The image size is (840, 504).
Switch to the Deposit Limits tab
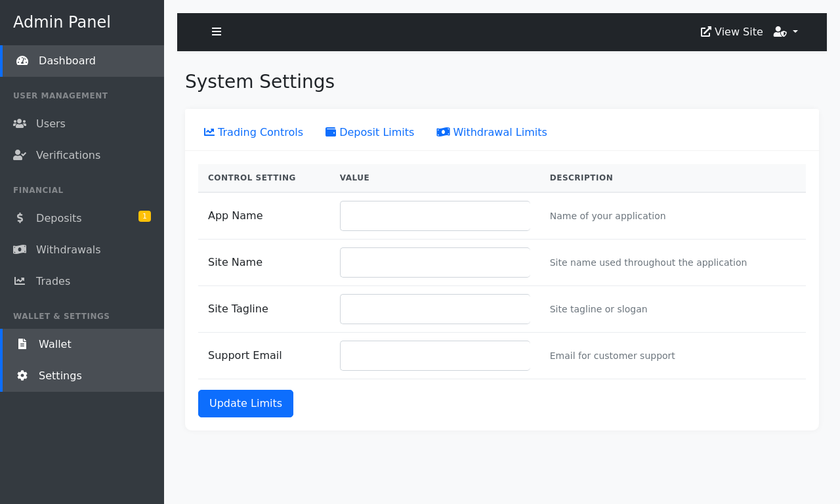[x=370, y=132]
